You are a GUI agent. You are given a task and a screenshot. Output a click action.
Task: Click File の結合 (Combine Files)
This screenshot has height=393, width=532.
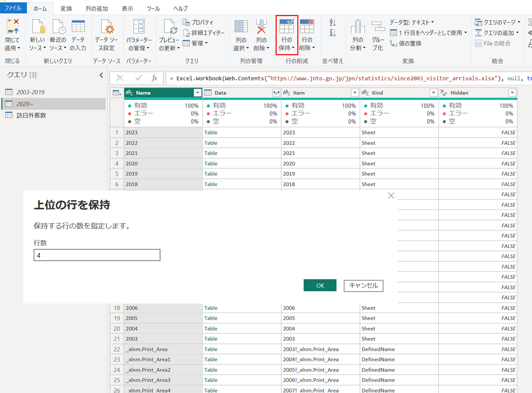point(493,44)
